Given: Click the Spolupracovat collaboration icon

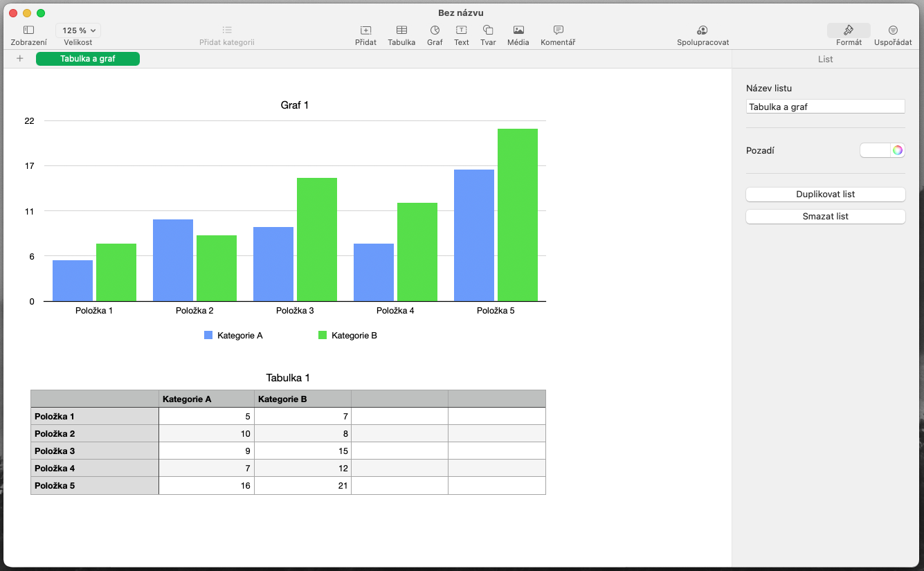Looking at the screenshot, I should click(x=703, y=30).
